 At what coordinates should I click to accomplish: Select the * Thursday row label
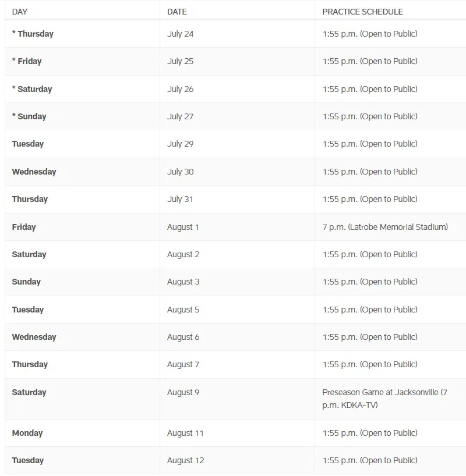pos(33,34)
